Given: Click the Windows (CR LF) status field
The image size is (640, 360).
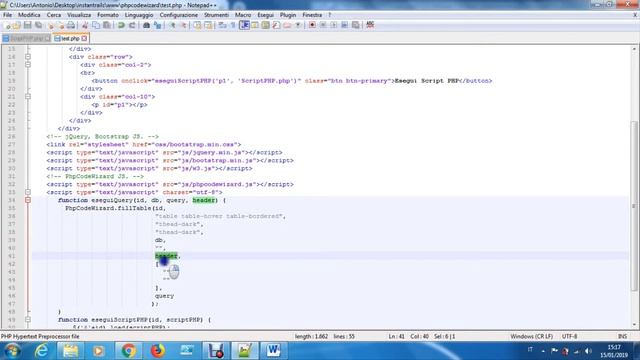Looking at the screenshot, I should coord(531,336).
